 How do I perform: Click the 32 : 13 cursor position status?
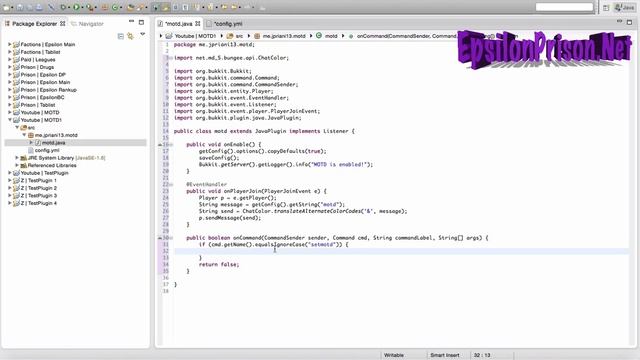(x=482, y=355)
